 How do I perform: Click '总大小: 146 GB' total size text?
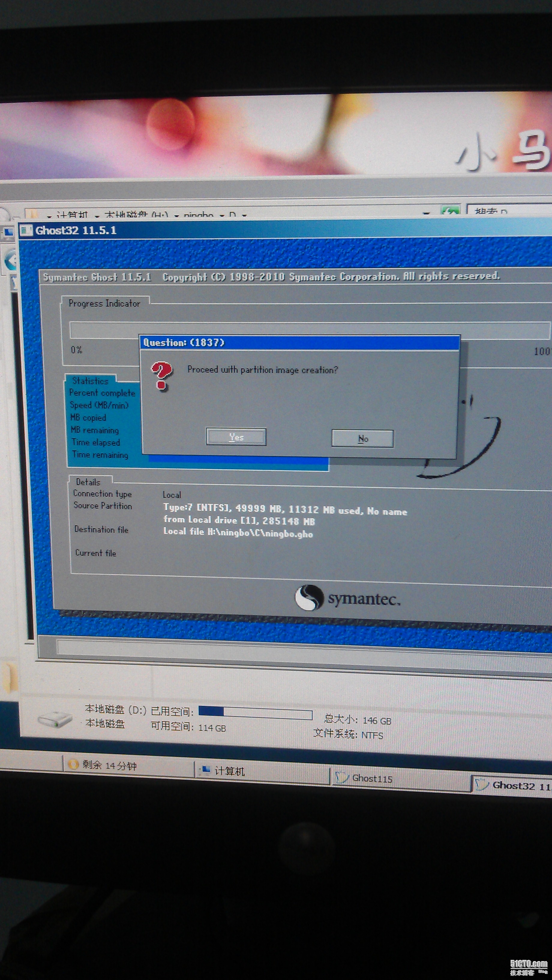[x=357, y=720]
